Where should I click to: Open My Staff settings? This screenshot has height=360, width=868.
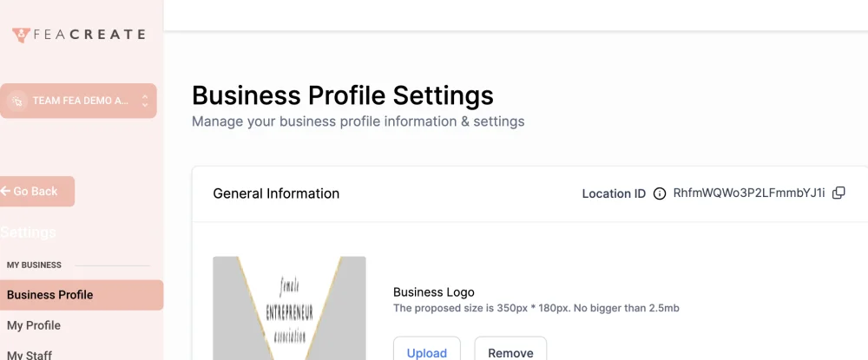click(30, 354)
